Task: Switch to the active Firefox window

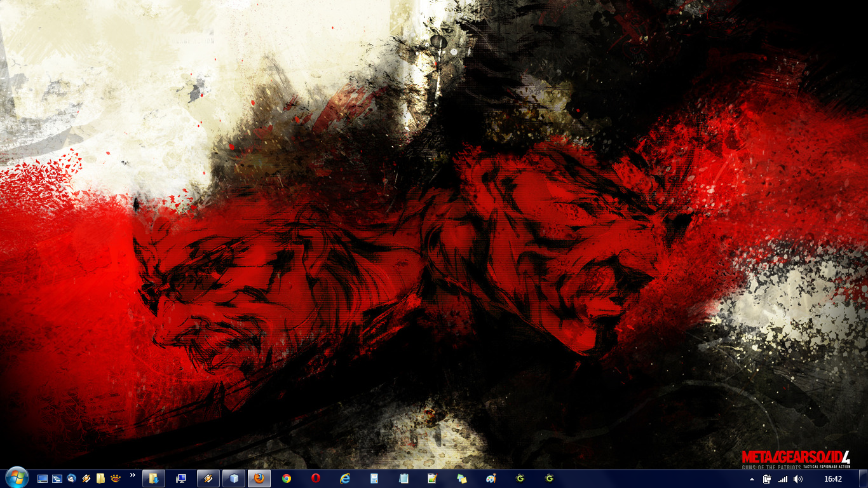Action: pyautogui.click(x=259, y=478)
